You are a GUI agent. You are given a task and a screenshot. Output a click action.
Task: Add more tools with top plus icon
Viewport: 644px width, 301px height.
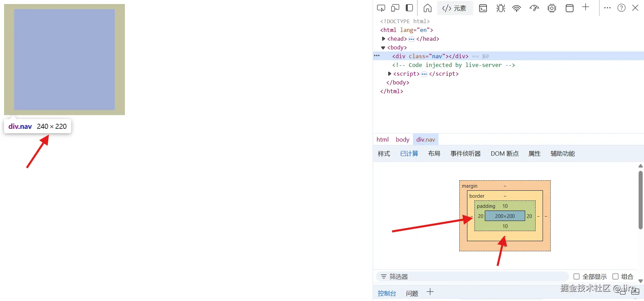pyautogui.click(x=586, y=7)
